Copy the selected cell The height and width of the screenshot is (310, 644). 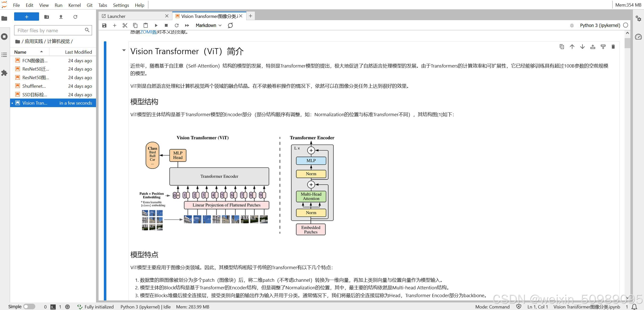click(135, 25)
